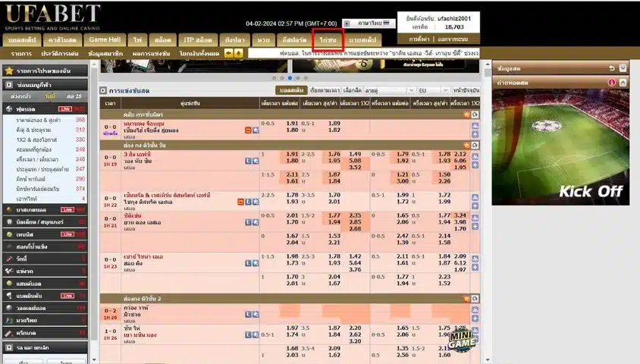The height and width of the screenshot is (364, 640).
Task: Select the motor racing icon in the sidebar
Action: point(9,271)
